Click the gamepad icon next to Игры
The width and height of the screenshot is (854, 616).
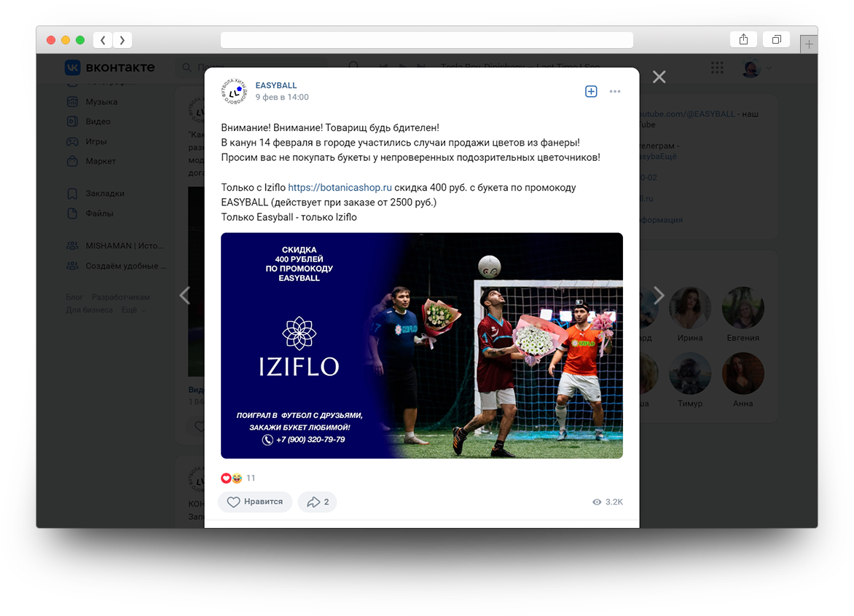pos(72,141)
